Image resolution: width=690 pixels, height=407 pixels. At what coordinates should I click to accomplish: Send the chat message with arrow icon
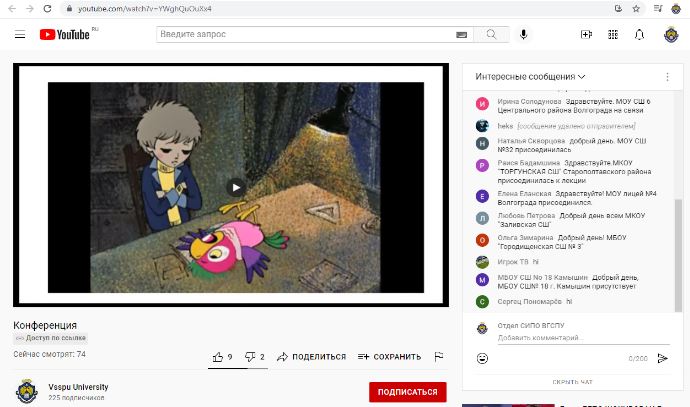tap(662, 358)
